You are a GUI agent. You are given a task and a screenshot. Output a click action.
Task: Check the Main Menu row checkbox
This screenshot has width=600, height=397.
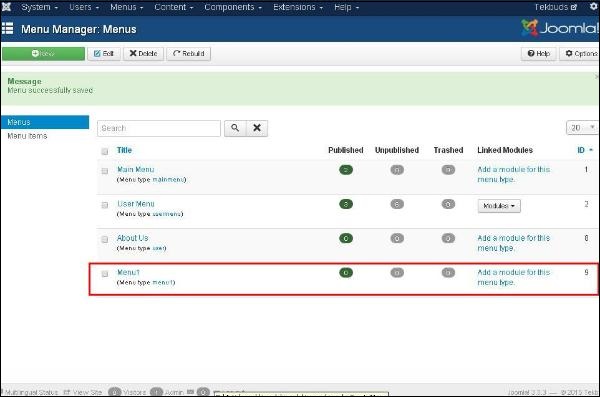(x=104, y=171)
